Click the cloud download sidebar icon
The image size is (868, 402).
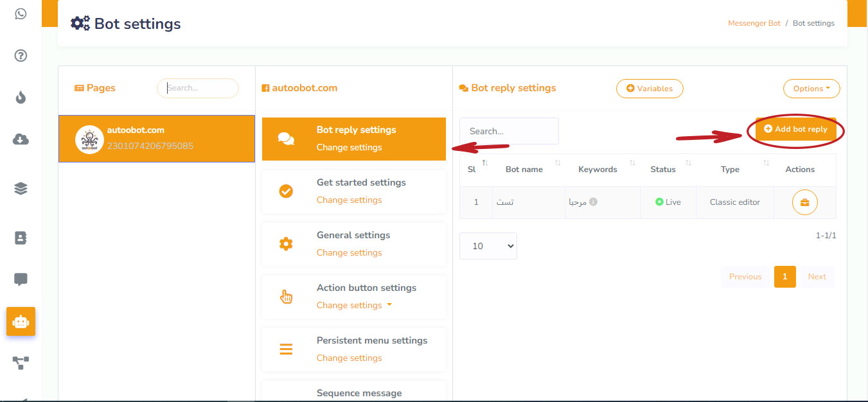pyautogui.click(x=21, y=139)
